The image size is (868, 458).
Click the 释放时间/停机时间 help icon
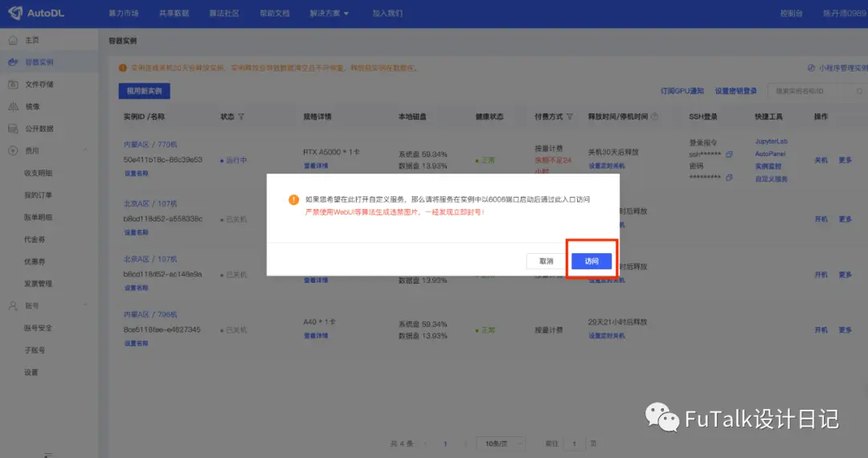[655, 117]
